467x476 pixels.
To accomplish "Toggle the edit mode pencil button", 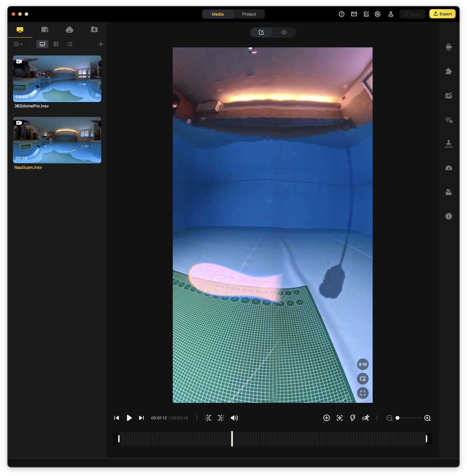I will [x=261, y=33].
